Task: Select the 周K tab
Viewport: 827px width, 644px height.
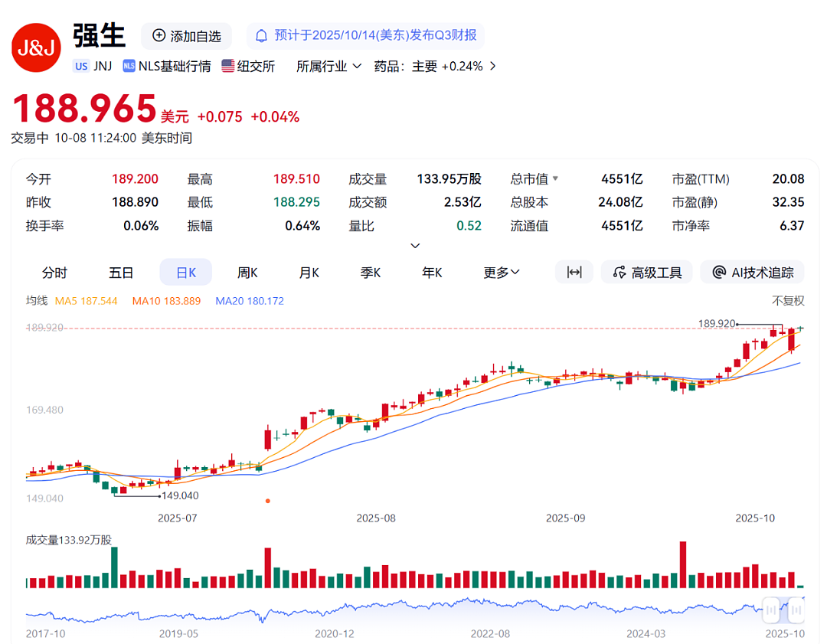Action: pos(247,272)
